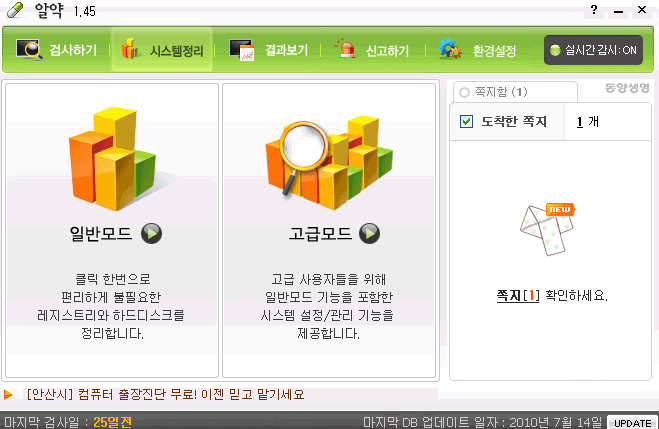Image resolution: width=659 pixels, height=429 pixels.
Task: Expand the ticker arrow beside 안산시 notice
Action: click(8, 395)
